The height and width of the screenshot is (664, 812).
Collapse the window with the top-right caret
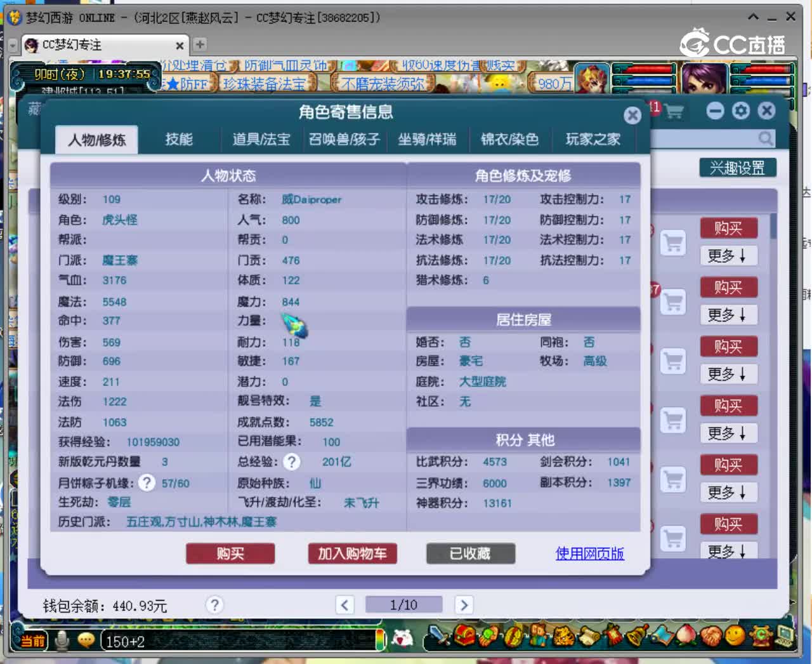(x=753, y=17)
